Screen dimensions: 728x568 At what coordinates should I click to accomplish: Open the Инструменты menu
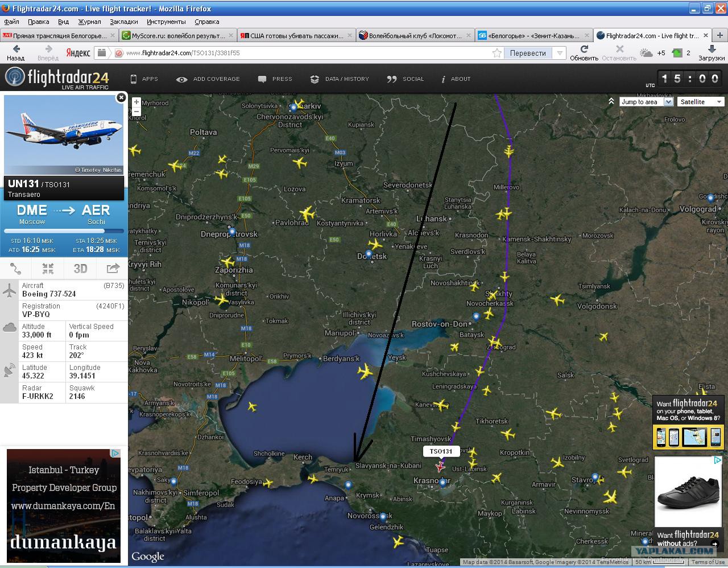166,22
